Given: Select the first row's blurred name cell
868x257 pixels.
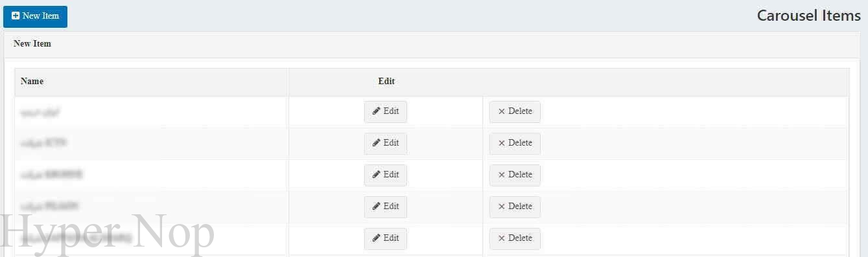Looking at the screenshot, I should click(x=152, y=112).
